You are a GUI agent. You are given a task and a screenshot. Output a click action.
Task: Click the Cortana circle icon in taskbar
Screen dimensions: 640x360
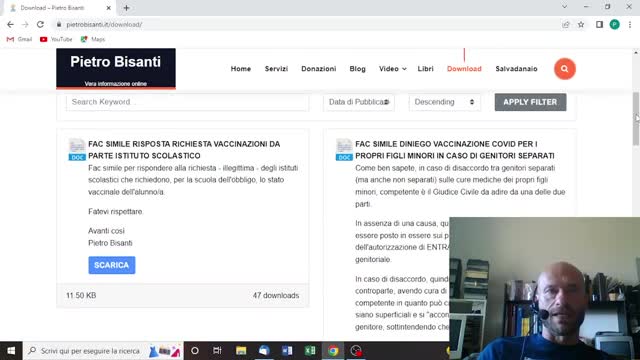(195, 351)
